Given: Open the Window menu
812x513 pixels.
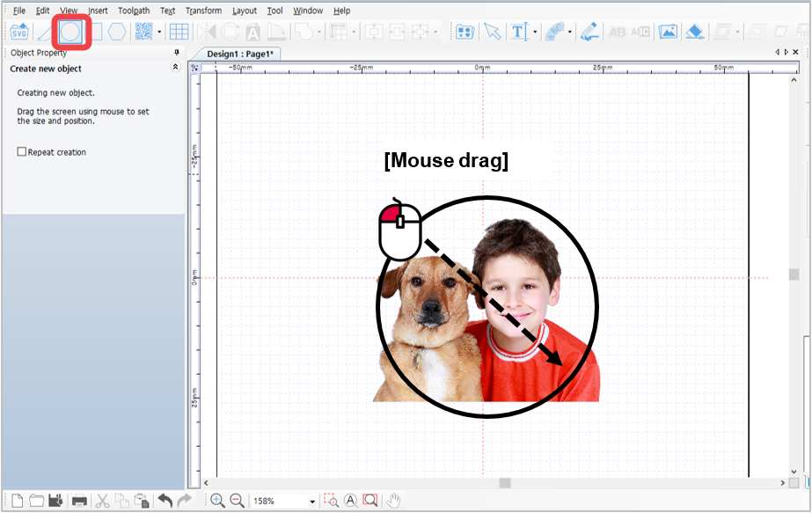Looking at the screenshot, I should [308, 11].
